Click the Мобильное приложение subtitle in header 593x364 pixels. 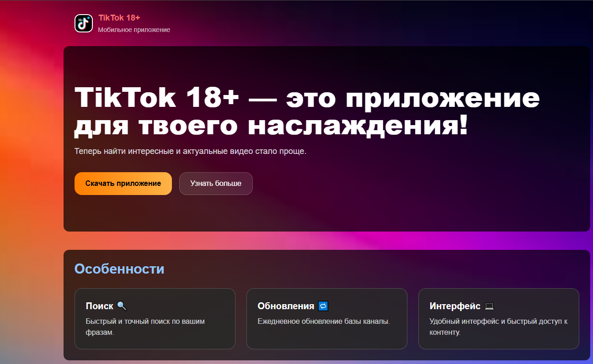(x=134, y=30)
